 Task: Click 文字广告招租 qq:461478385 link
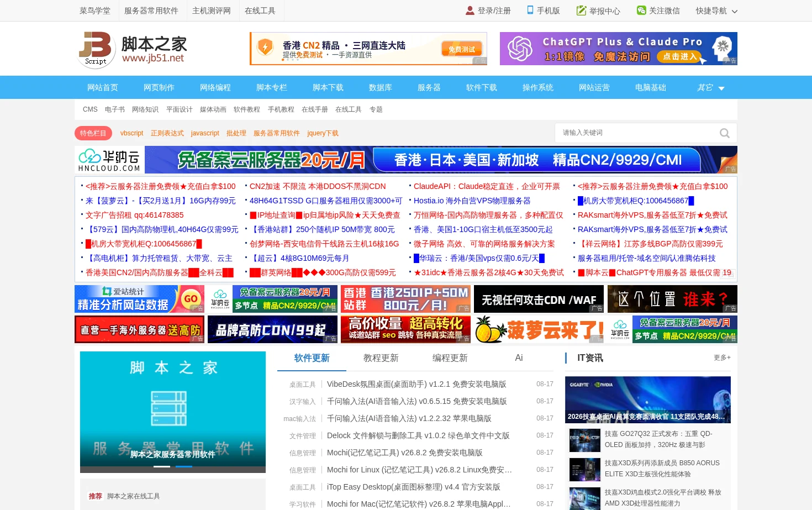click(134, 215)
